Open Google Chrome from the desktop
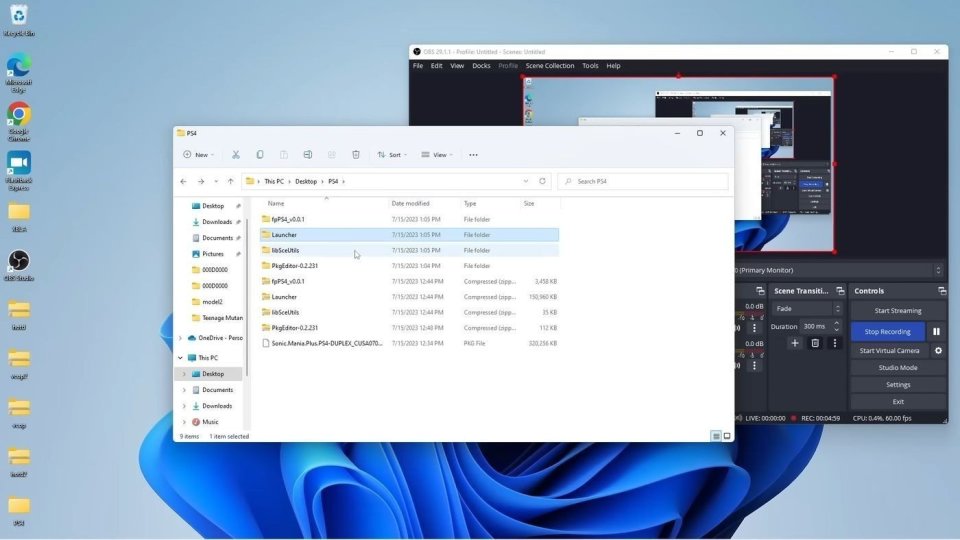 click(19, 115)
